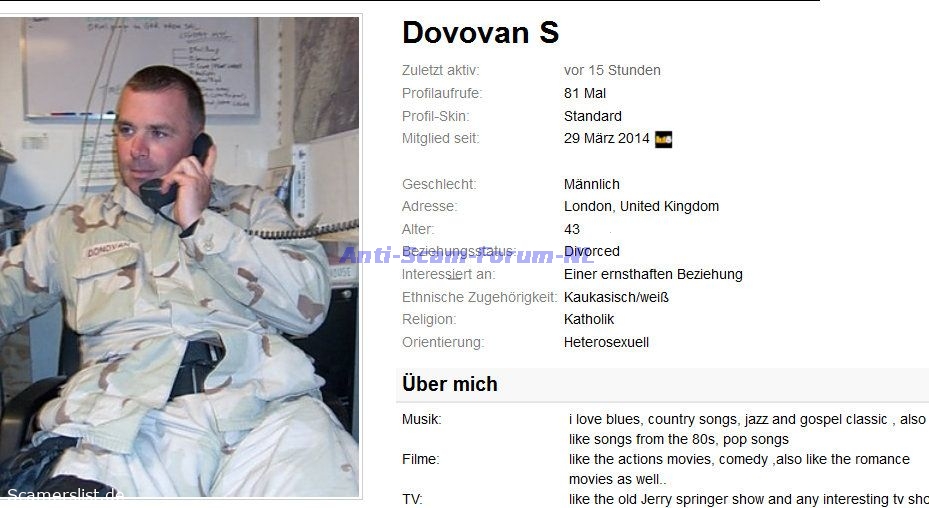Click the Einer ernsthaften Beziehung interest value

click(x=653, y=274)
